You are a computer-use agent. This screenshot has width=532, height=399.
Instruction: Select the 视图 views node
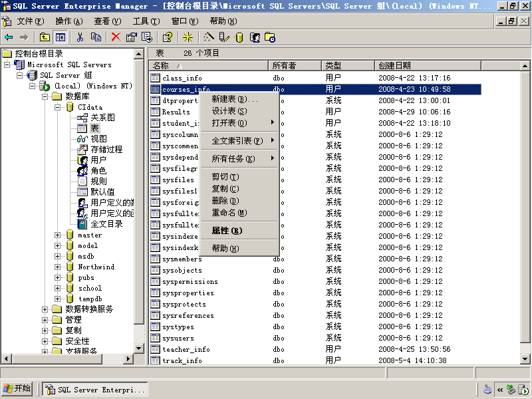coord(98,139)
